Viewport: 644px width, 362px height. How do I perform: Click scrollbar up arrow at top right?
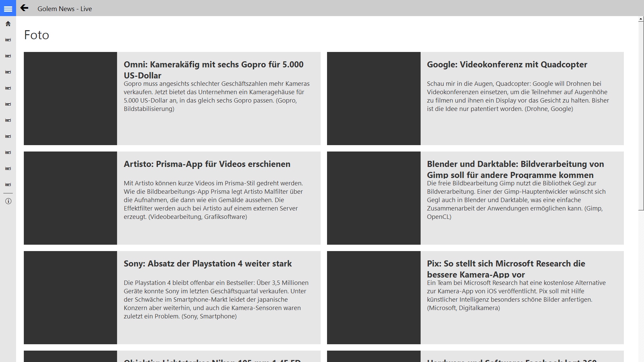641,19
